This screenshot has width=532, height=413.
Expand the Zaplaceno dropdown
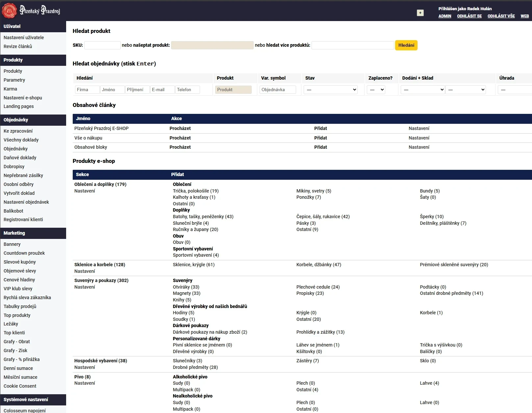(376, 90)
